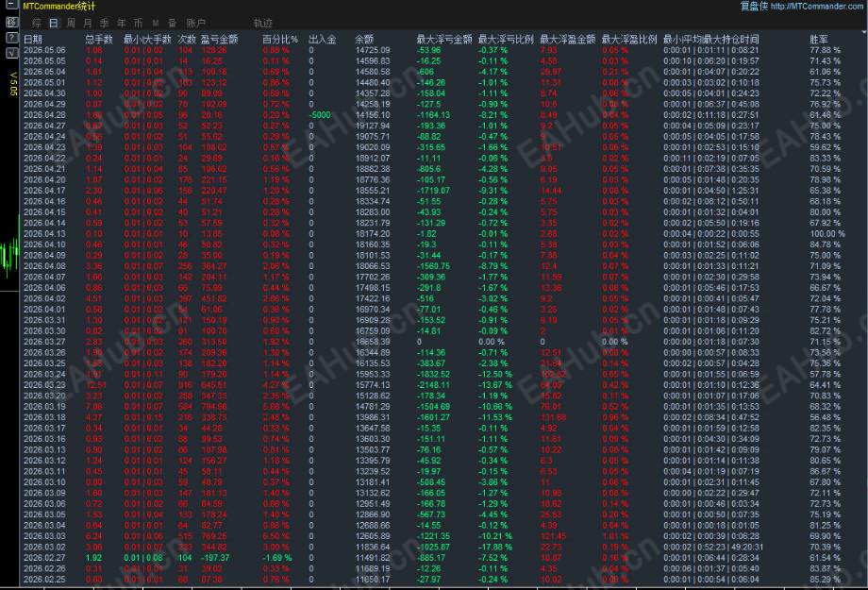
Task: Select the 2026.04.28 date row
Action: 44,114
